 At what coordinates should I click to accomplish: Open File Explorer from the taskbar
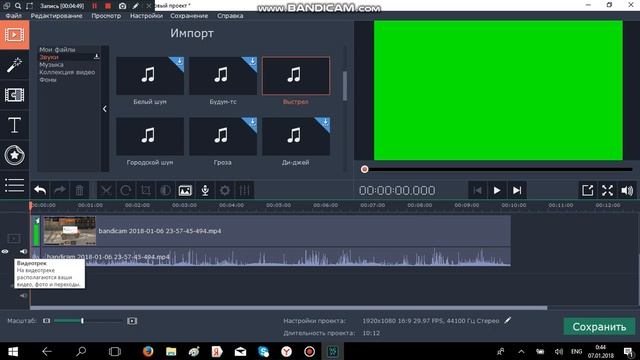pyautogui.click(x=171, y=351)
